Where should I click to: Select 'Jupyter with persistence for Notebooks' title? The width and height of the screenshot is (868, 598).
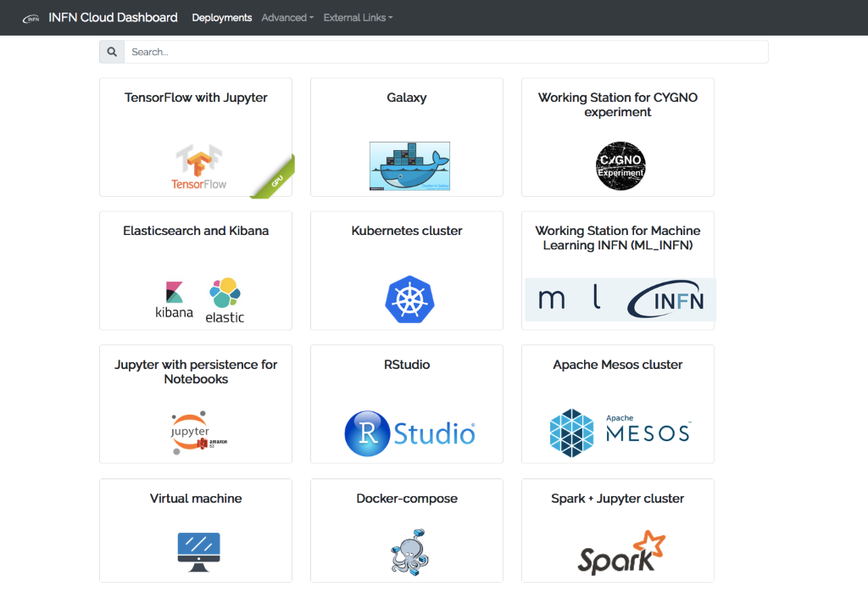coord(196,372)
